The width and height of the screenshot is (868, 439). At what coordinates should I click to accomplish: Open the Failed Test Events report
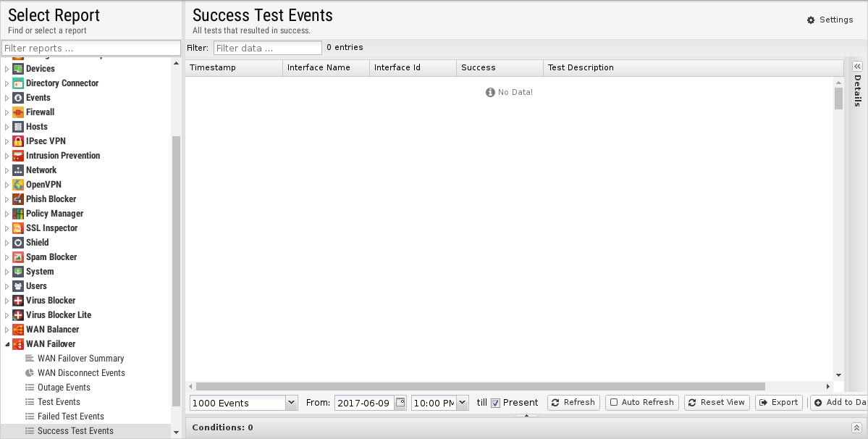[70, 417]
